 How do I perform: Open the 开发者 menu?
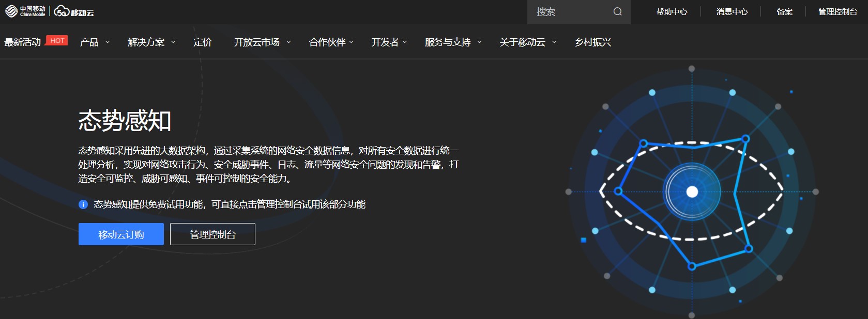tap(385, 42)
